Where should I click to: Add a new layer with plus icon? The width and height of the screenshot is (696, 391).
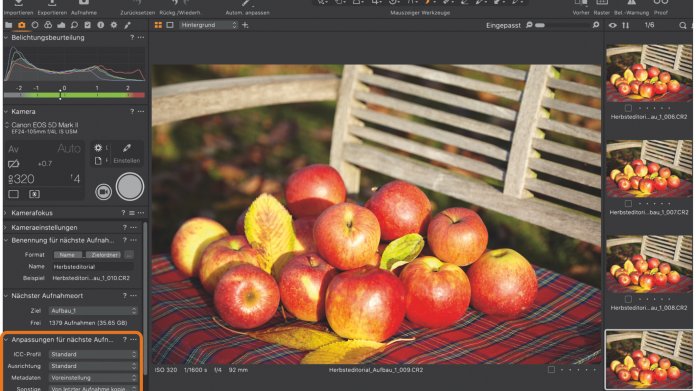[245, 25]
